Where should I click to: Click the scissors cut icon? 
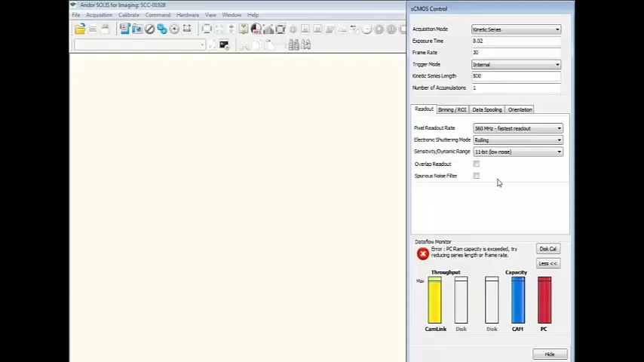tap(244, 44)
